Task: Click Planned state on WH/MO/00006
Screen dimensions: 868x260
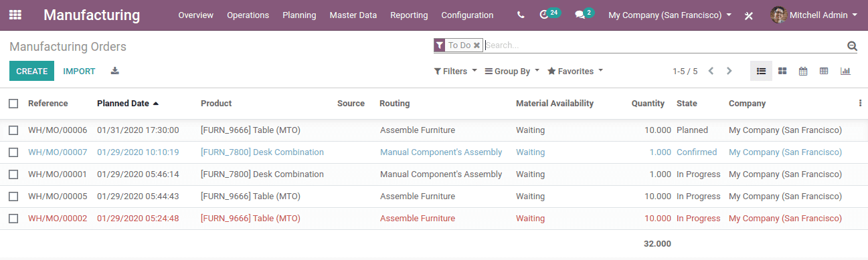Action: pos(692,130)
